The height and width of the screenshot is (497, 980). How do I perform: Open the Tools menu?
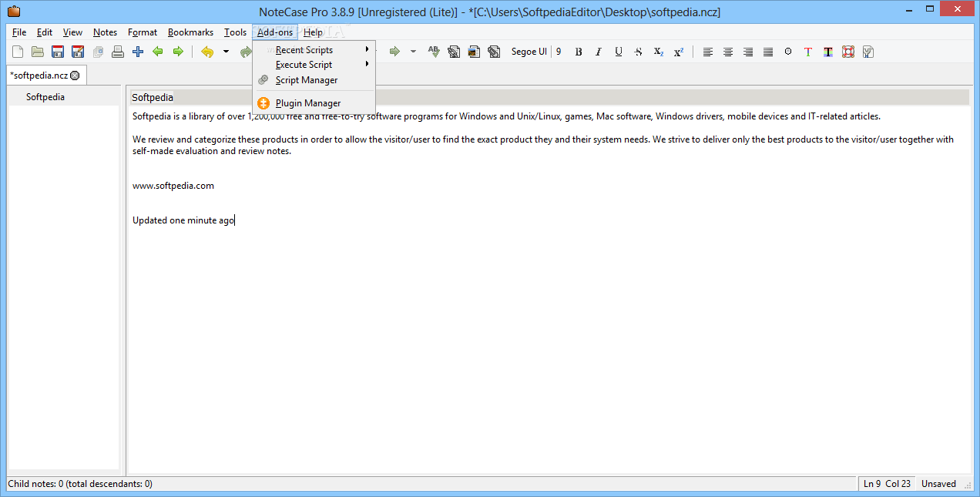coord(236,32)
